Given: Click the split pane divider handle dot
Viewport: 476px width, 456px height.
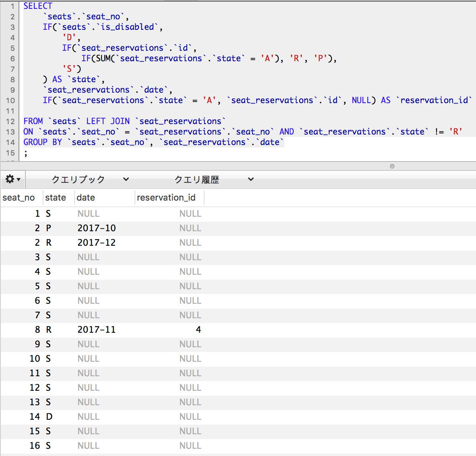Looking at the screenshot, I should click(392, 166).
